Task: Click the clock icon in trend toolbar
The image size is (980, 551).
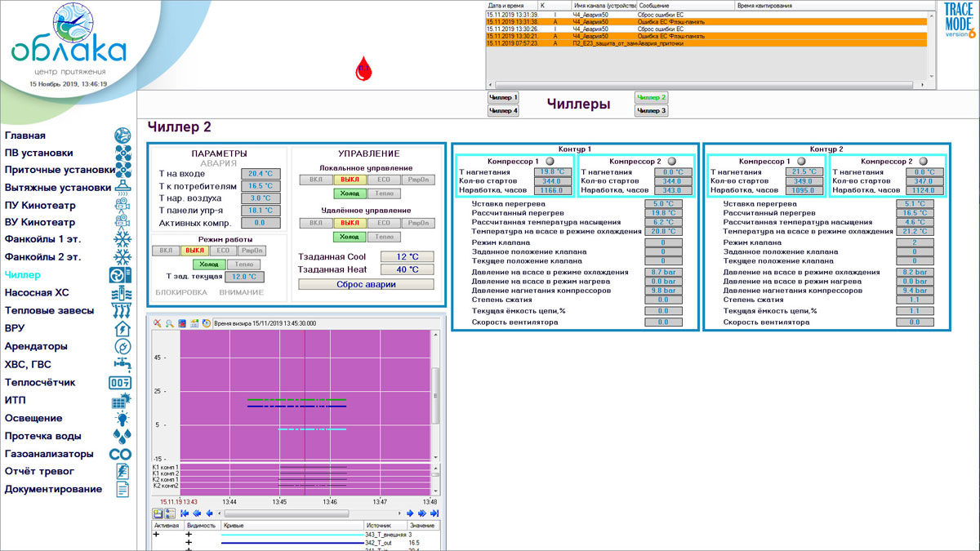Action: pyautogui.click(x=207, y=323)
